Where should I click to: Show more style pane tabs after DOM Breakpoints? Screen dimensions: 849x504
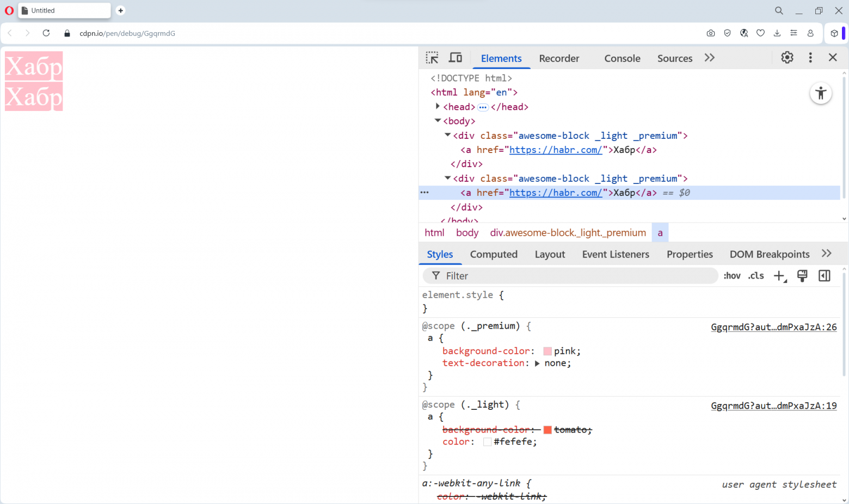(x=827, y=254)
